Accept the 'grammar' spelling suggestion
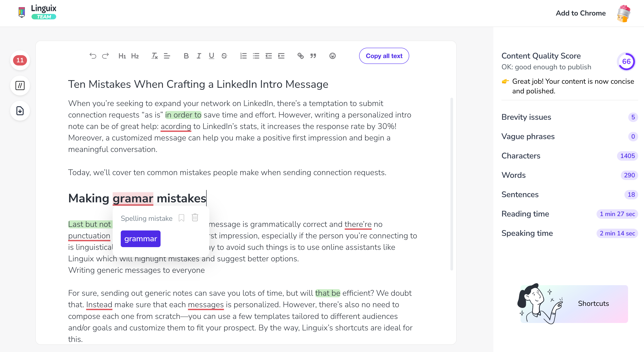 click(141, 239)
